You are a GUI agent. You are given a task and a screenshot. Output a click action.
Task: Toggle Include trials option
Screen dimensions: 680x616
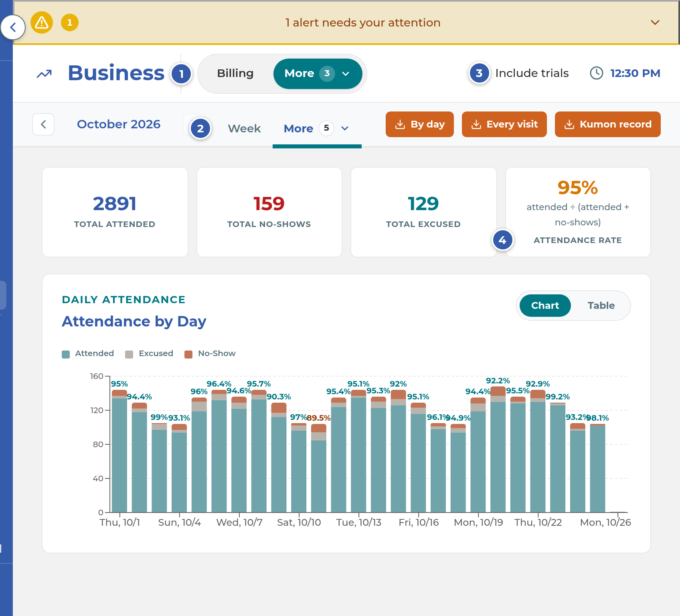[532, 73]
